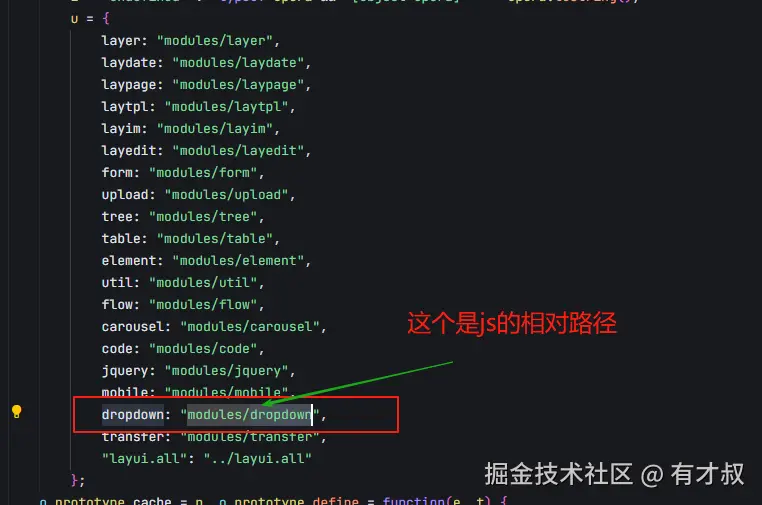Click the jquery property key

pos(124,371)
